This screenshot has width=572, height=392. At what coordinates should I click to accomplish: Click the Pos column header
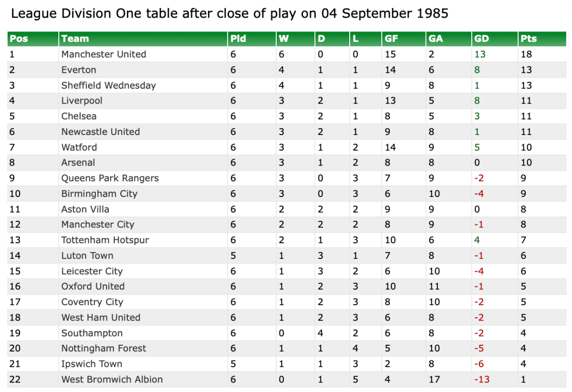tap(19, 39)
